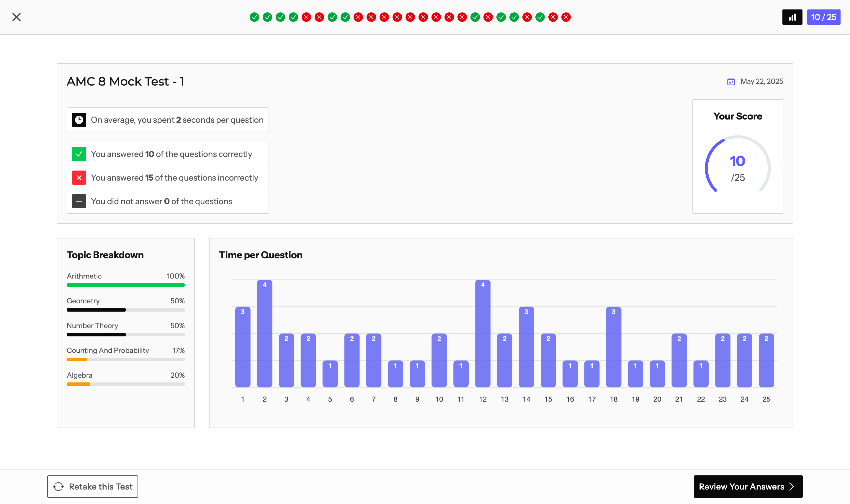
Task: Select question 23 green check indicator
Action: click(x=540, y=17)
